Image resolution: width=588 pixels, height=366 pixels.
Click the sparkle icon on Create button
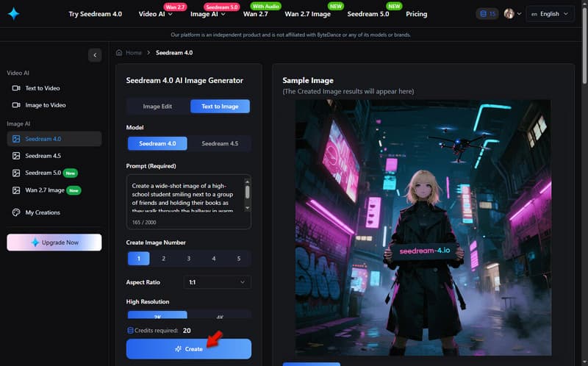(179, 349)
